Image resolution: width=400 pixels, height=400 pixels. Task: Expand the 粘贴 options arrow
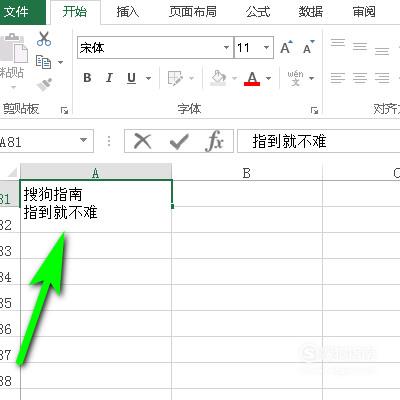tap(13, 88)
